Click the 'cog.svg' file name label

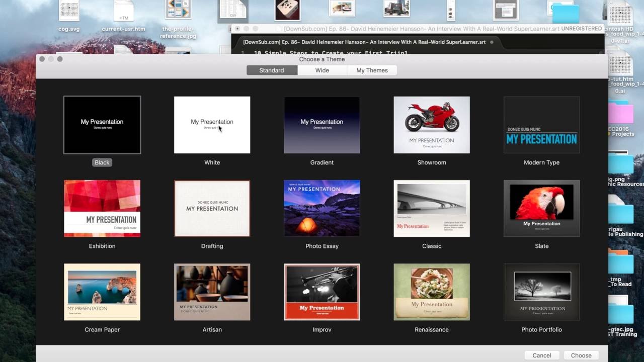coord(69,29)
